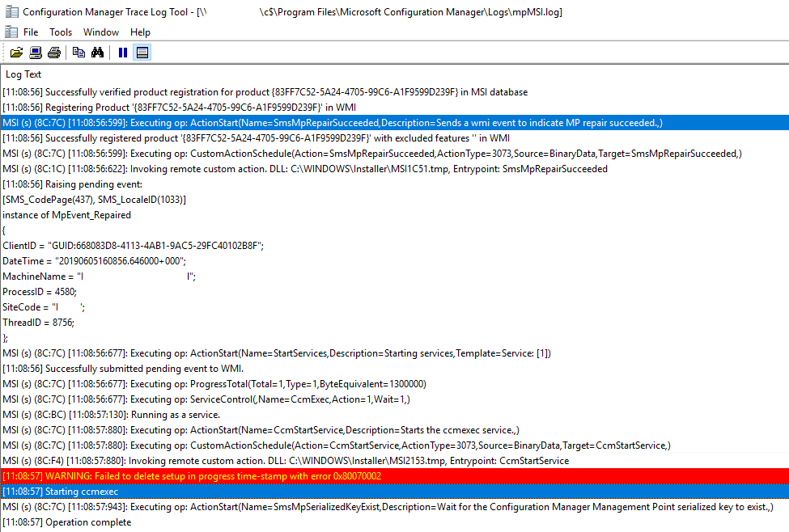
Task: Select the 'Running as a service.' line
Action: (395, 415)
